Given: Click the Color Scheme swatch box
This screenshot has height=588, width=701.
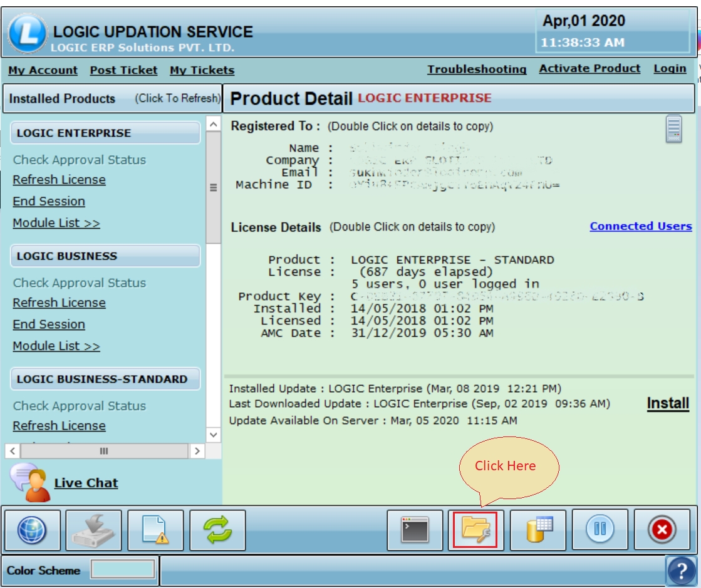Looking at the screenshot, I should point(123,570).
